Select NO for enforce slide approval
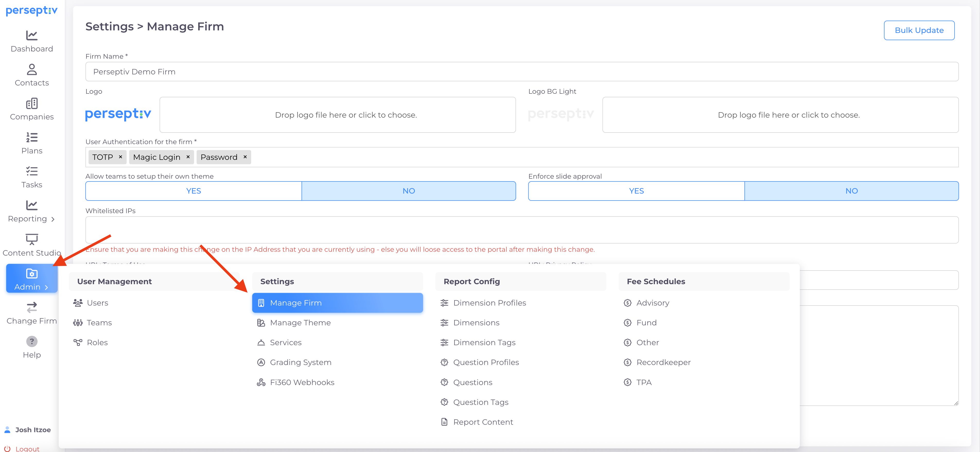Image resolution: width=980 pixels, height=452 pixels. pos(851,191)
